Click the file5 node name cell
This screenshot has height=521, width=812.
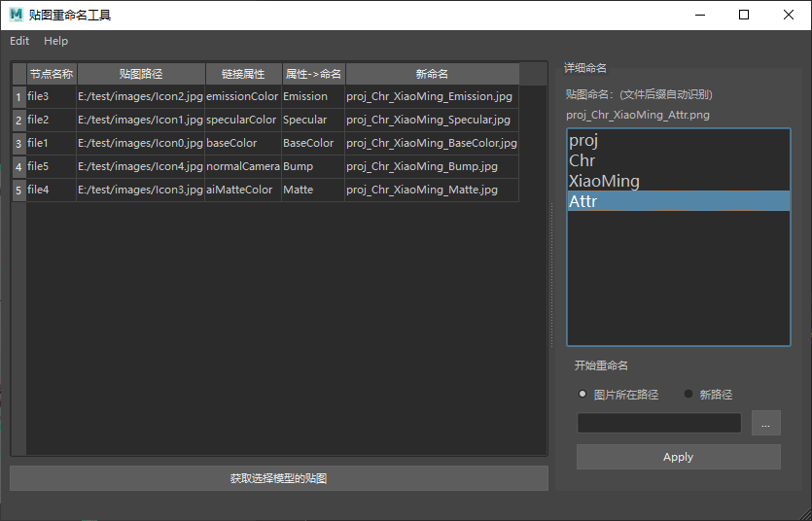(x=51, y=166)
